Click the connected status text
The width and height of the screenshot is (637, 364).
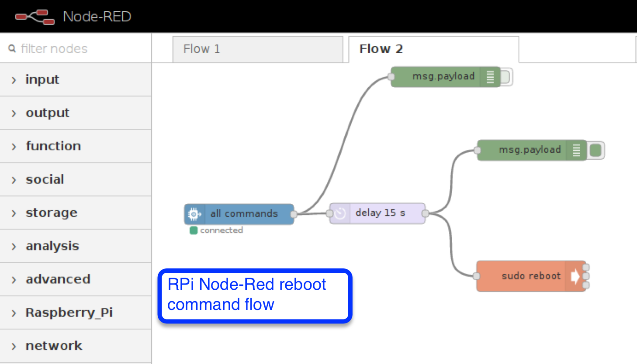(222, 230)
